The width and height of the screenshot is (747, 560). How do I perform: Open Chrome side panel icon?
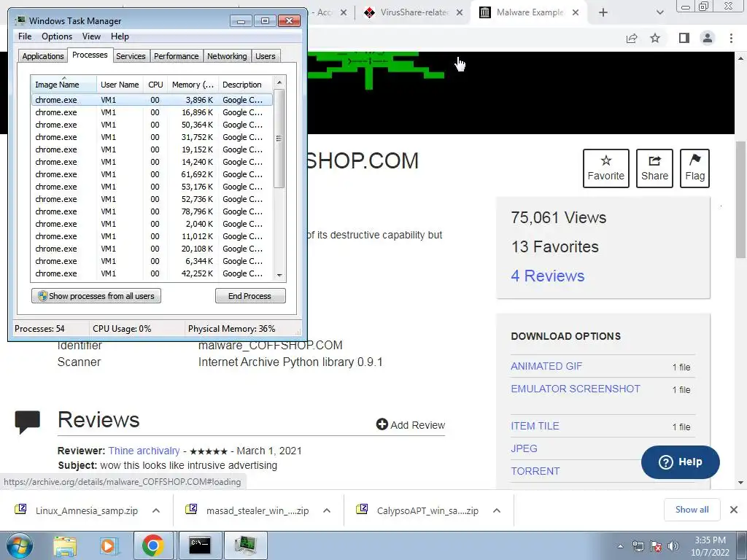[x=684, y=38]
